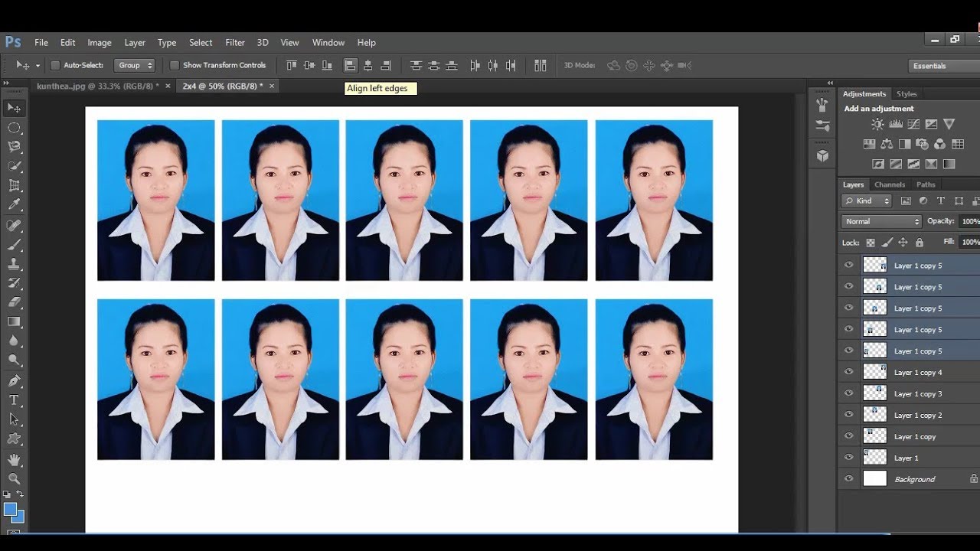Click the Align left edges icon
The width and height of the screenshot is (980, 551).
350,66
